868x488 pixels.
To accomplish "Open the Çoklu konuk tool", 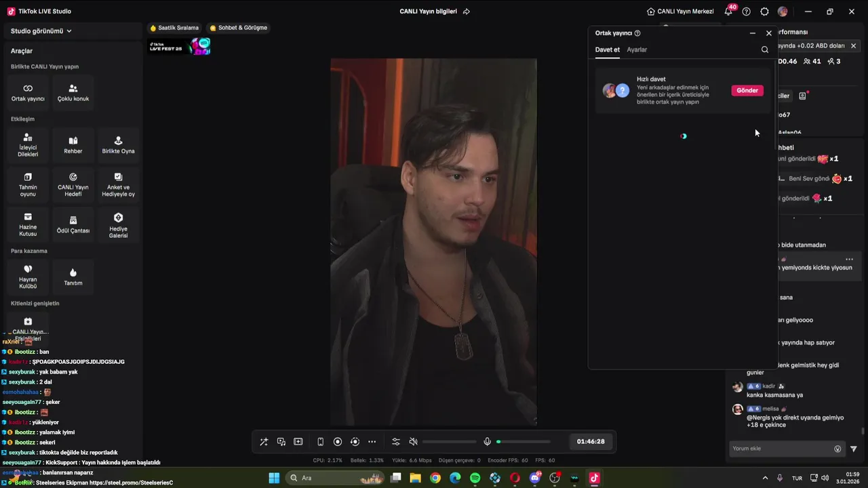I will [73, 93].
